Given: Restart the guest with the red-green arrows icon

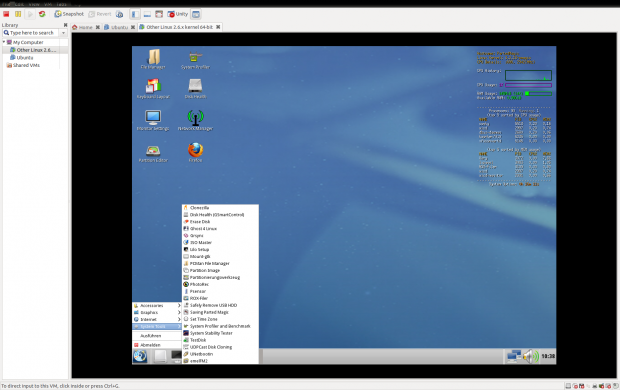Looking at the screenshot, I should pos(42,14).
